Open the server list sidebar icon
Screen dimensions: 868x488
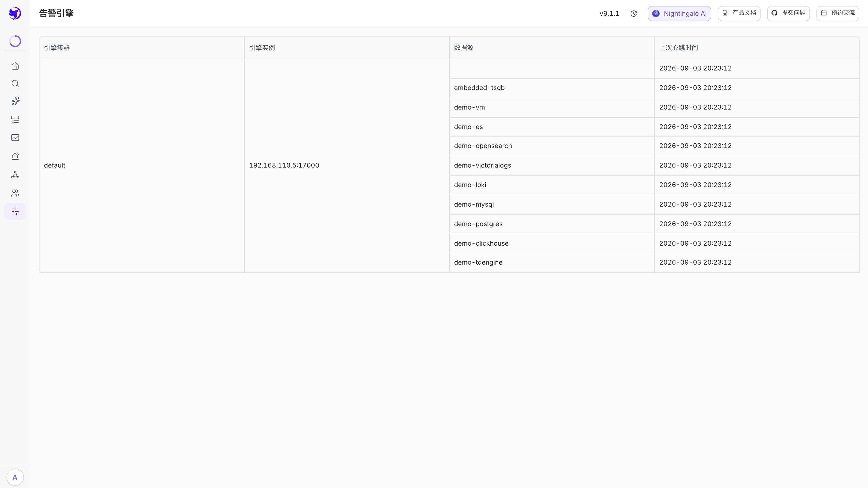15,119
